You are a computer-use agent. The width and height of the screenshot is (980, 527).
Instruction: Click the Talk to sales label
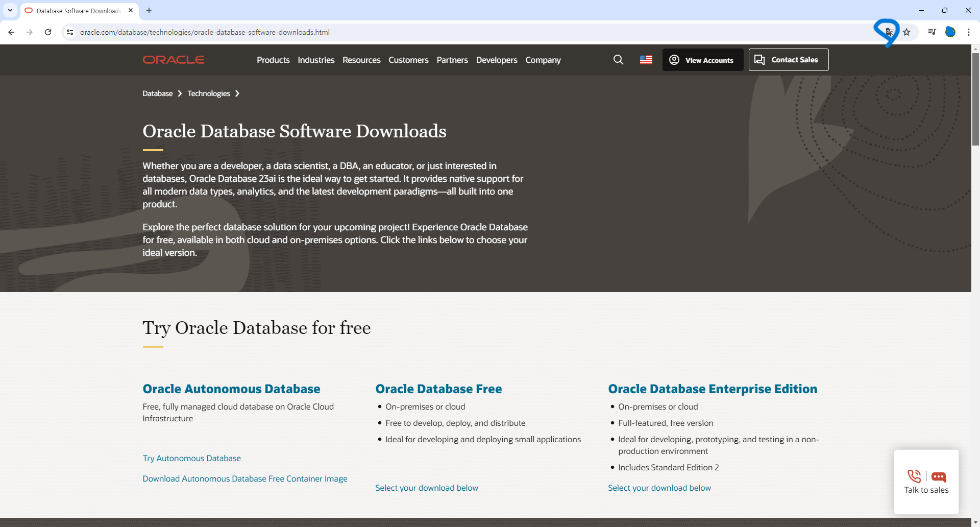(926, 490)
